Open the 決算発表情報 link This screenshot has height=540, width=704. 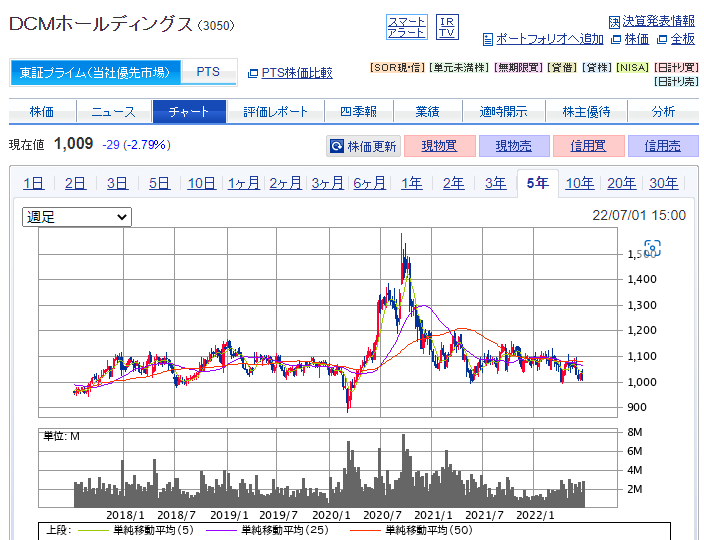(x=658, y=21)
